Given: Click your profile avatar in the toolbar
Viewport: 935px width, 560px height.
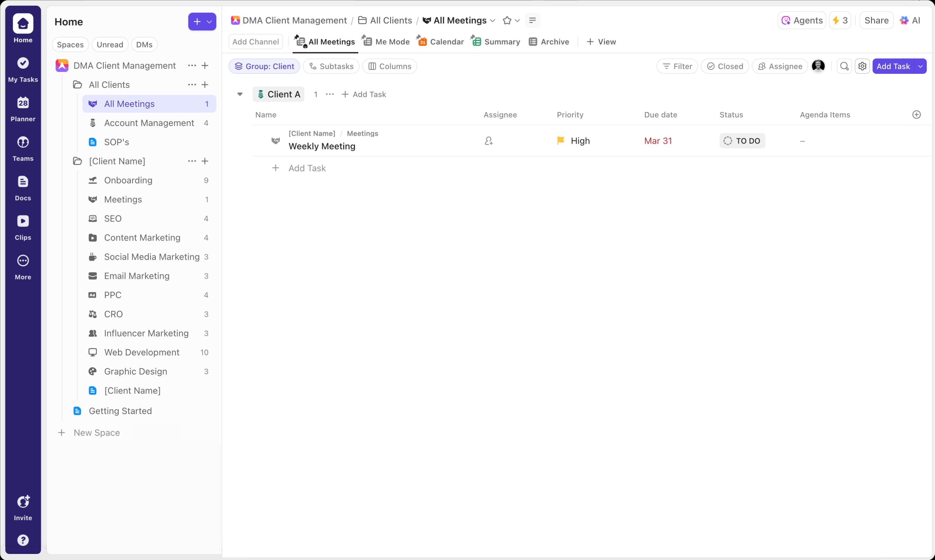Looking at the screenshot, I should pos(818,66).
